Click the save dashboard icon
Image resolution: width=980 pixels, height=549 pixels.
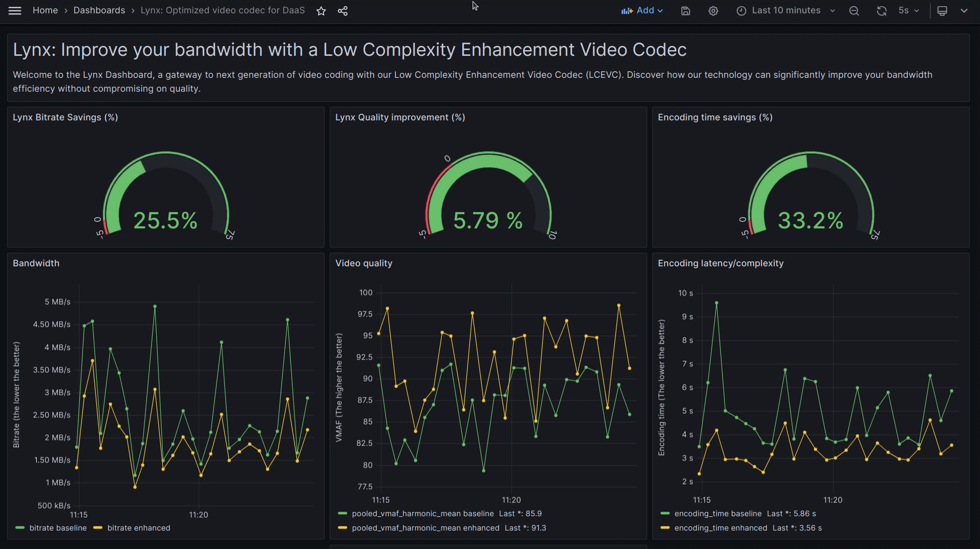686,11
